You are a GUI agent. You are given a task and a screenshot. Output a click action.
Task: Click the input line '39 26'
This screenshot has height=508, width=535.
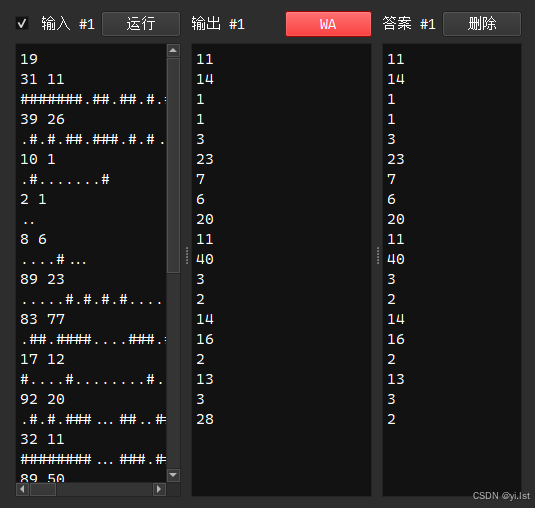coord(42,119)
